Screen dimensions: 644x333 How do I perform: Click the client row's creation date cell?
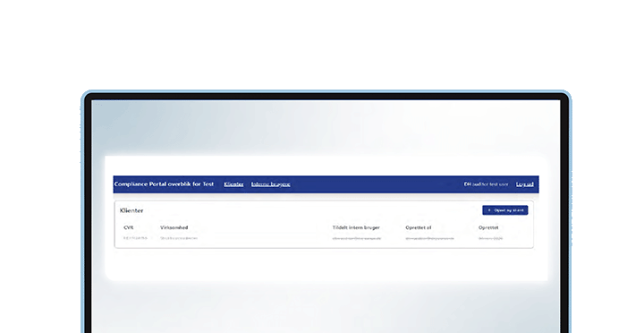490,238
